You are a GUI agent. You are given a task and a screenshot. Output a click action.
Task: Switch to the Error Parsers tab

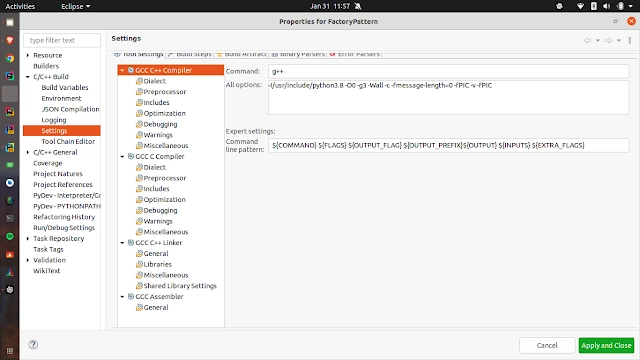point(355,54)
